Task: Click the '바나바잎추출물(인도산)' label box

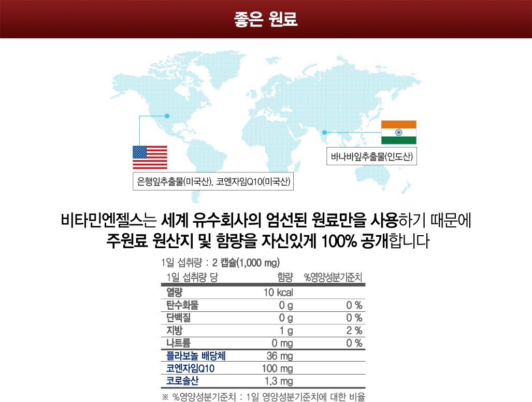Action: point(371,156)
